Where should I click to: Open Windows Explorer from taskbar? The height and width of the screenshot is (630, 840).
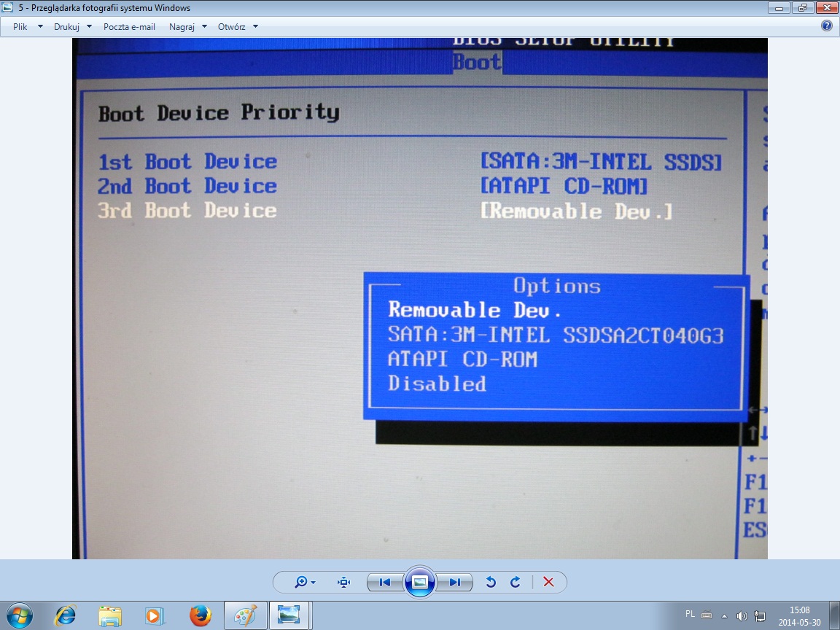pyautogui.click(x=110, y=615)
